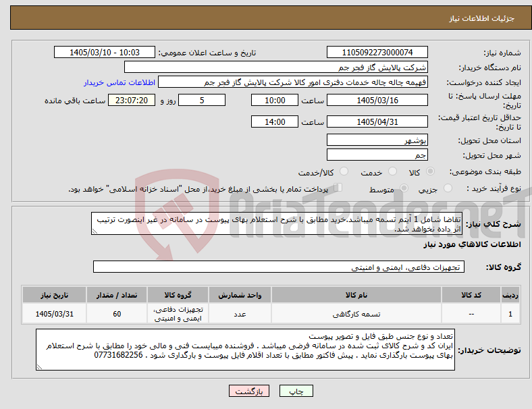Click the request creator field فهیمه چاله چاله
The width and height of the screenshot is (532, 409).
(x=293, y=82)
